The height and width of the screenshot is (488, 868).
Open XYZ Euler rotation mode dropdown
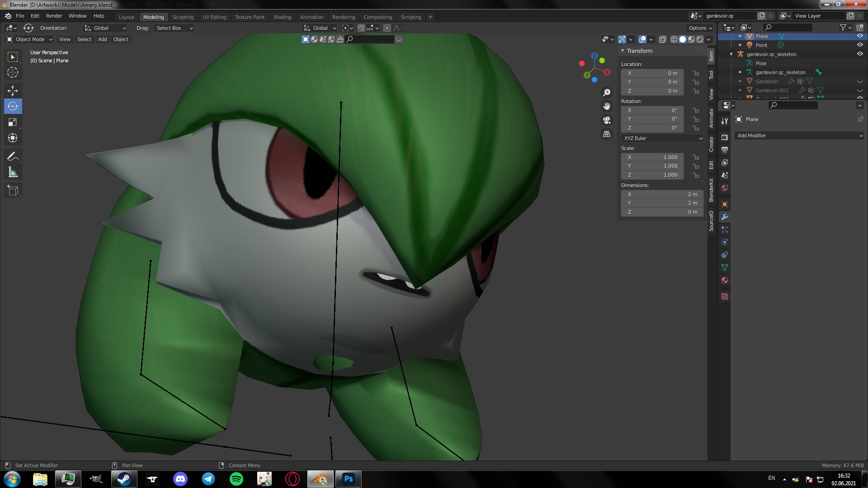coord(662,138)
